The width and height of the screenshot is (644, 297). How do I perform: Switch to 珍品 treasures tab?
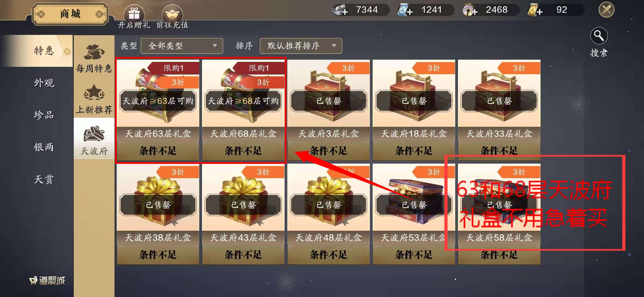click(44, 115)
